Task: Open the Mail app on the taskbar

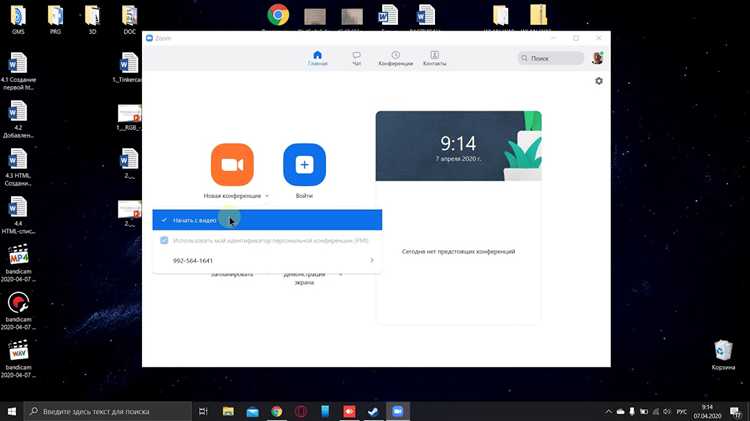Action: [x=253, y=411]
